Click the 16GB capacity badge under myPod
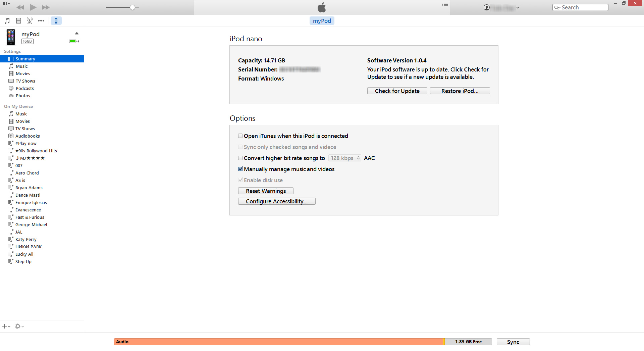This screenshot has height=351, width=644. [28, 41]
